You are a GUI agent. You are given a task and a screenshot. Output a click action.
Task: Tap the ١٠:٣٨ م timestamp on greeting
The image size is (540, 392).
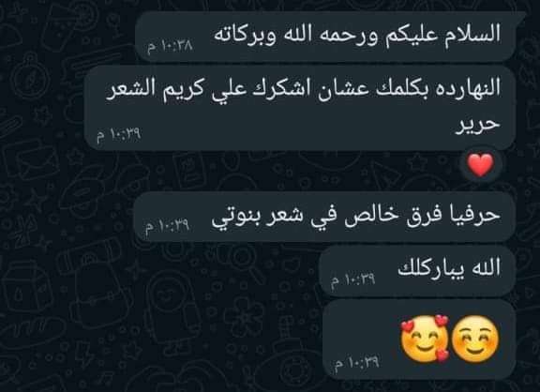pyautogui.click(x=170, y=47)
